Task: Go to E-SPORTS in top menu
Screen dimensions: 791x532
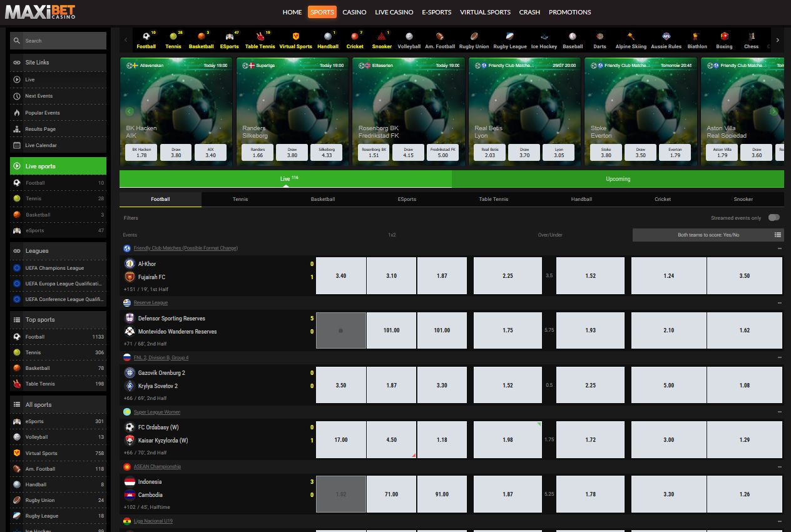Action: click(436, 12)
